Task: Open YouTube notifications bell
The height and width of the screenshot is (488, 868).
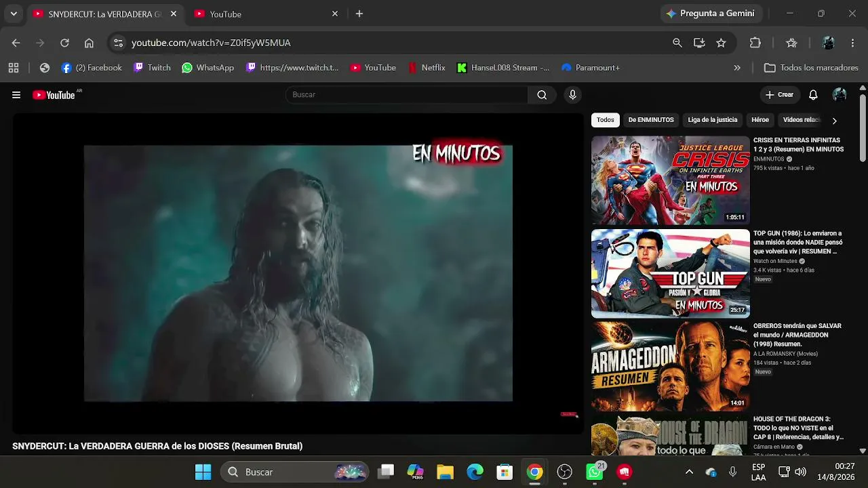Action: [x=813, y=95]
